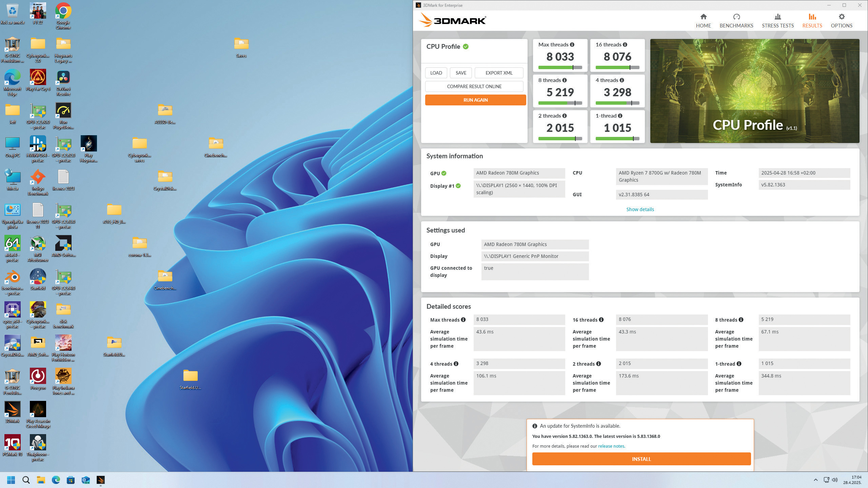
Task: Open the release notes link
Action: click(x=611, y=446)
